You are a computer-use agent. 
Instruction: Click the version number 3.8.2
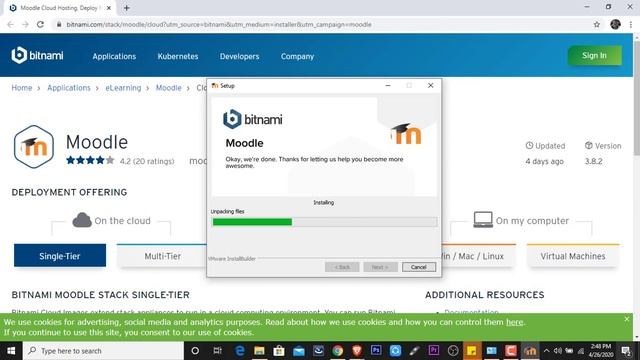click(593, 161)
